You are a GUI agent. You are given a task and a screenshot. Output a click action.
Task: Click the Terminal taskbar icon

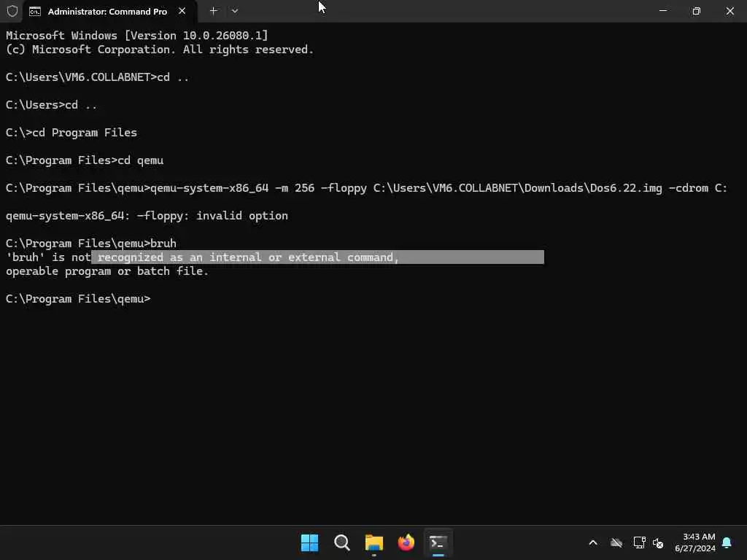[438, 542]
